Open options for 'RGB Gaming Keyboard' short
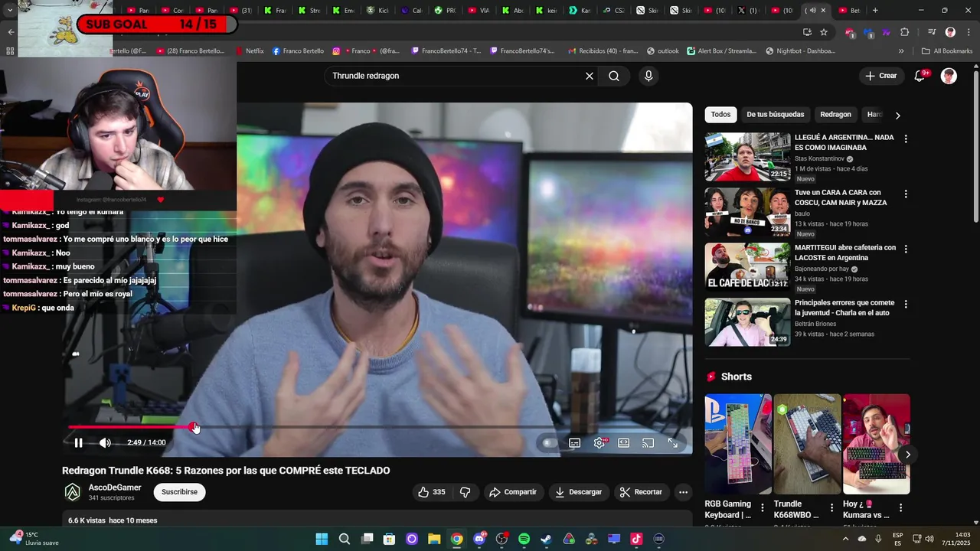The width and height of the screenshot is (980, 551). pyautogui.click(x=763, y=508)
